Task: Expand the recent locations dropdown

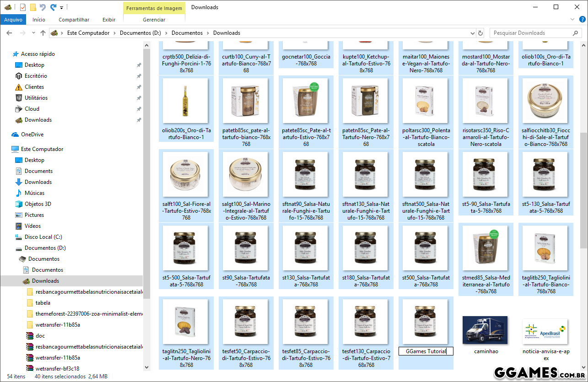Action: [33, 33]
